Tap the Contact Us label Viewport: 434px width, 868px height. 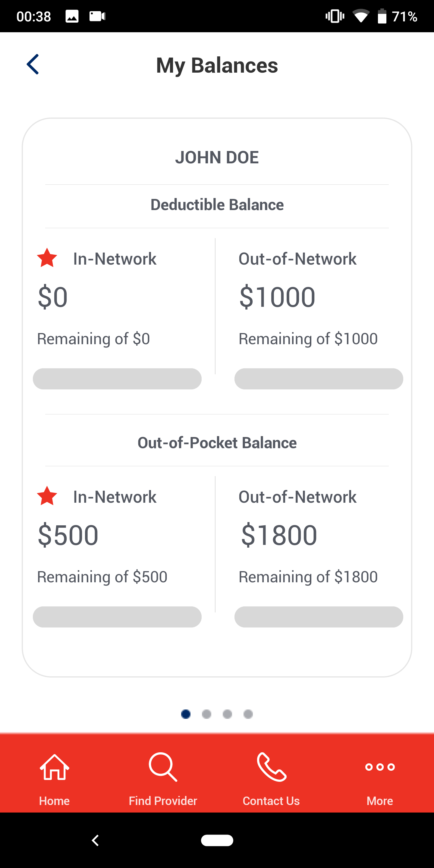(x=271, y=801)
